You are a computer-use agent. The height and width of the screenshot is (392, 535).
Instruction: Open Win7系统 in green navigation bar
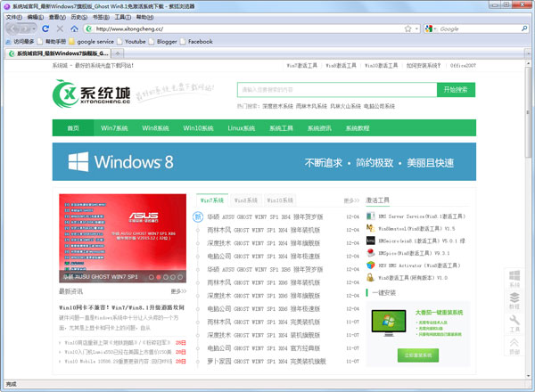114,127
